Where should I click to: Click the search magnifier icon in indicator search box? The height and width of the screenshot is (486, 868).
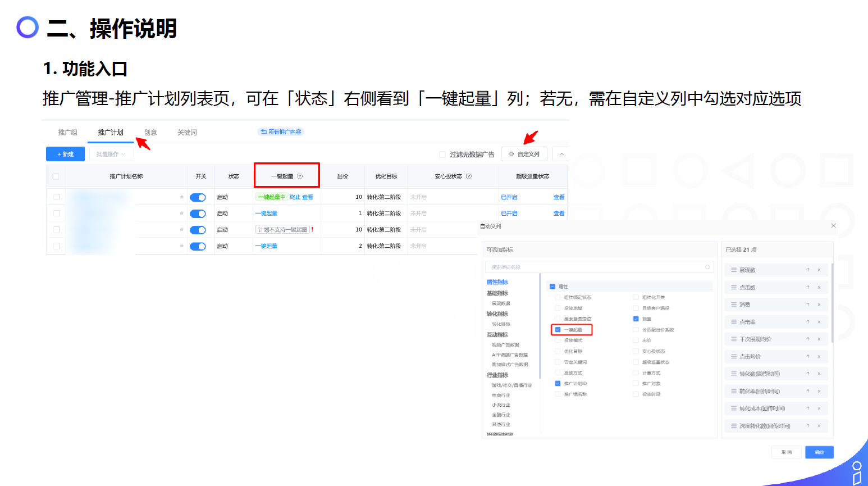click(707, 267)
